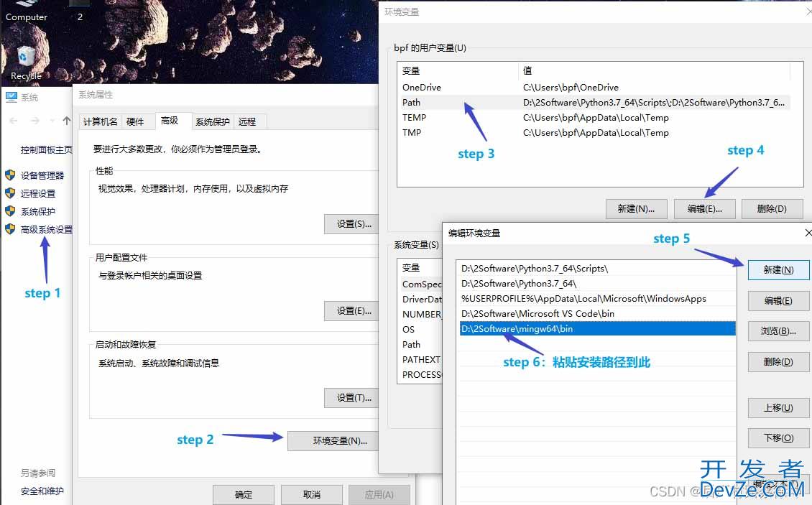Click the forward arrow in the System window
This screenshot has width=812, height=505.
pyautogui.click(x=34, y=121)
